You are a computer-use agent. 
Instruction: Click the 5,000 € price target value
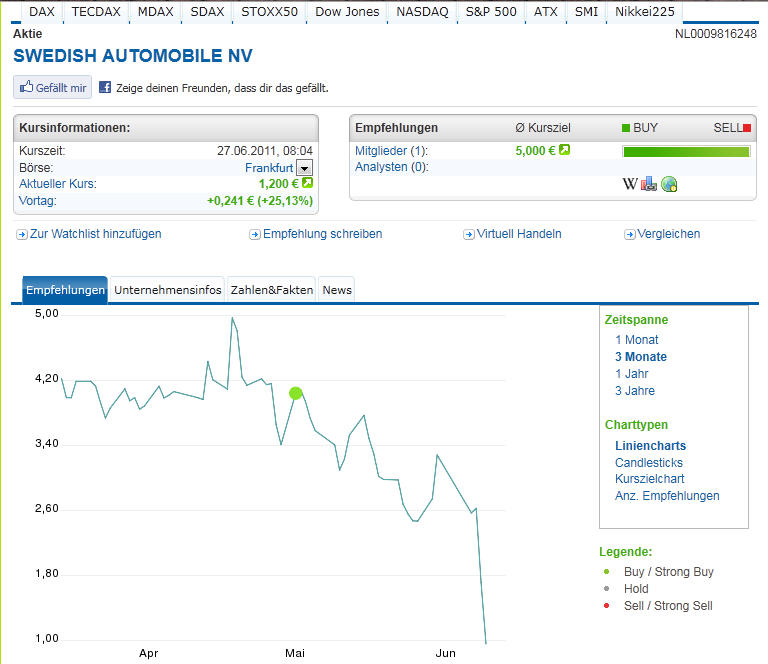535,151
